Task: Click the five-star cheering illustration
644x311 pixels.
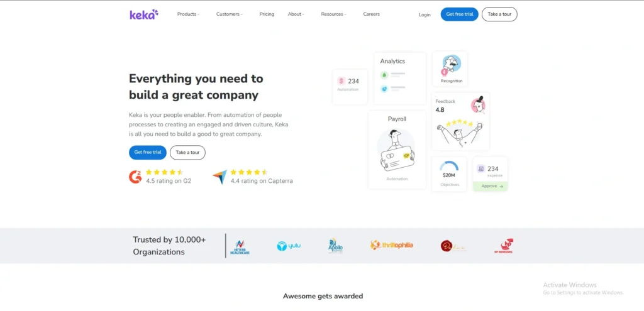Action: point(460,132)
